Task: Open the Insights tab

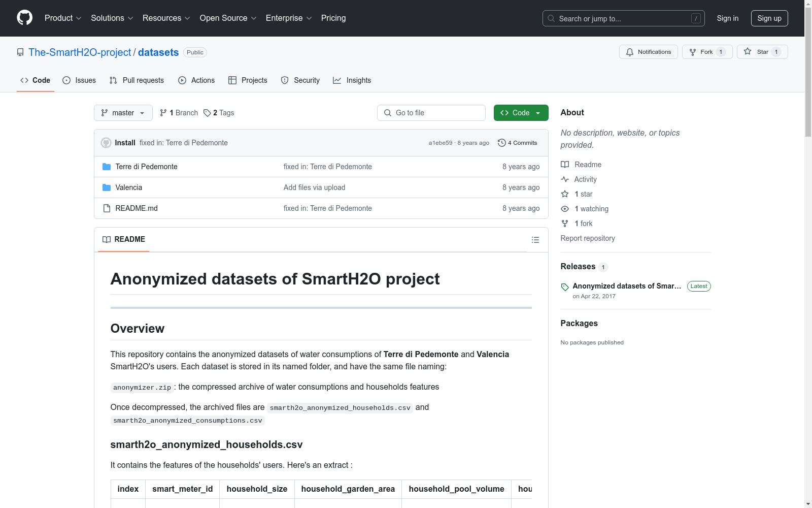Action: click(352, 80)
